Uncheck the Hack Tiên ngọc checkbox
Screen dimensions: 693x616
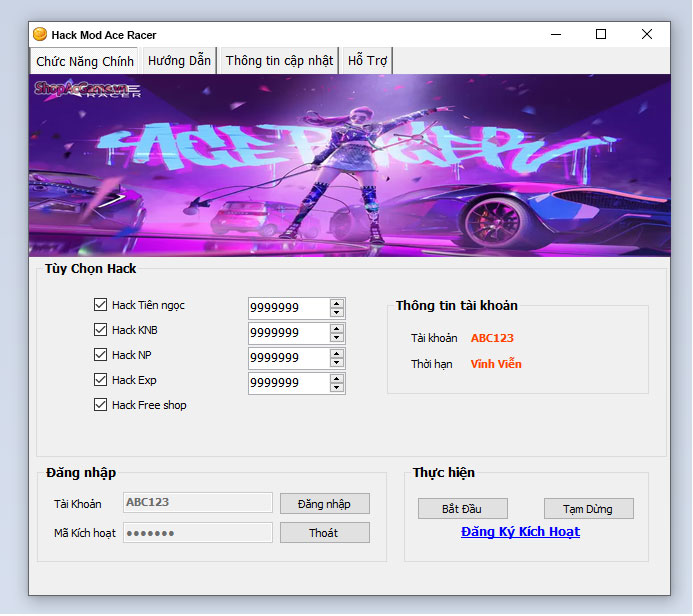100,304
